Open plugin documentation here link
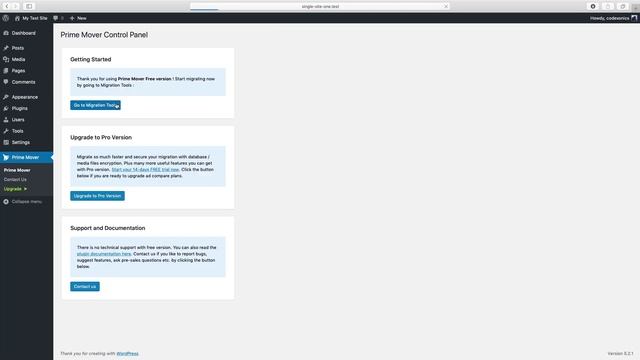 click(x=104, y=254)
